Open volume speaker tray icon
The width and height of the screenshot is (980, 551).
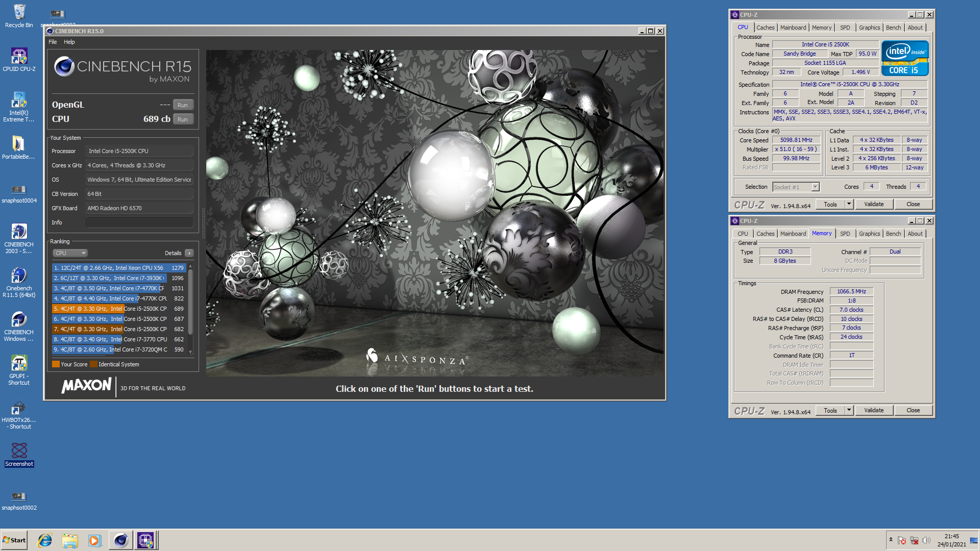click(x=926, y=540)
